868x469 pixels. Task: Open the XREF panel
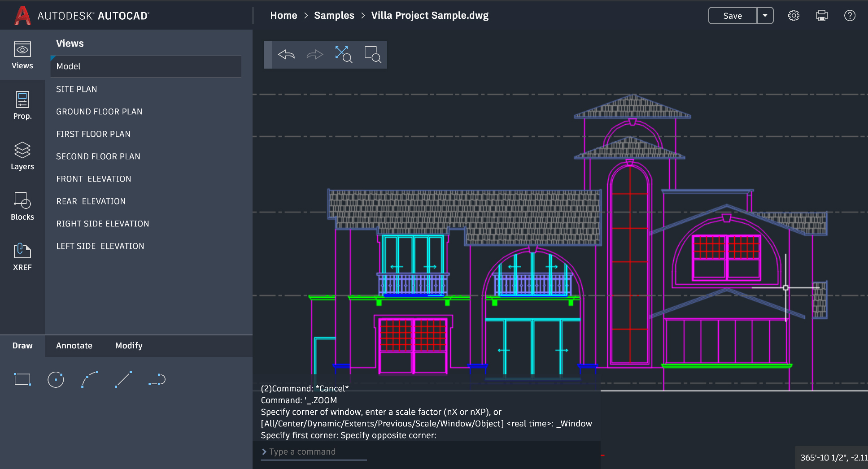(x=22, y=256)
